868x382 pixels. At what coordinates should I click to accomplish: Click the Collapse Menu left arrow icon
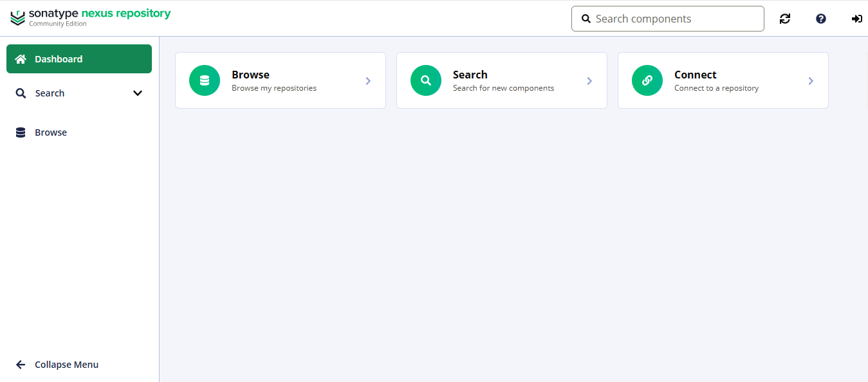[21, 365]
